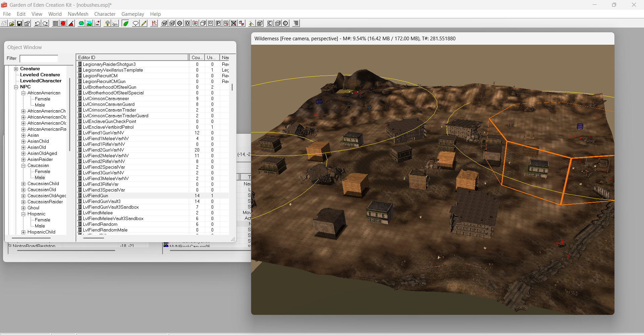Viewport: 644px width, 335px height.
Task: Click the plain cube toolbar icon
Action: point(203,23)
